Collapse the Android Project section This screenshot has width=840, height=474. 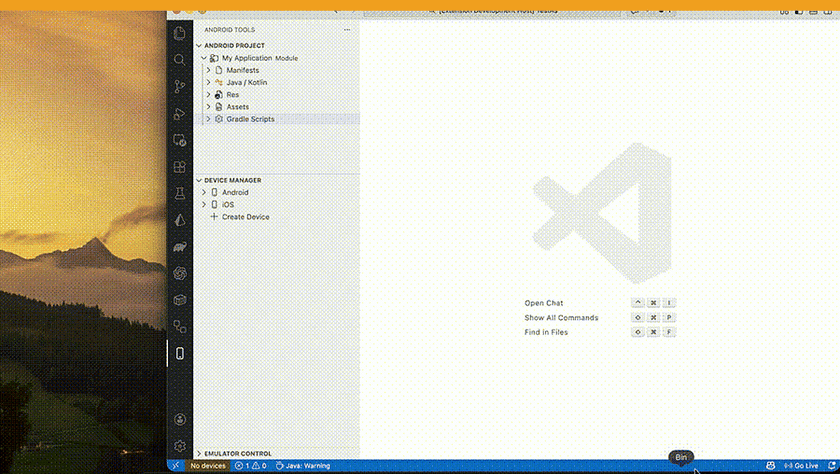199,46
